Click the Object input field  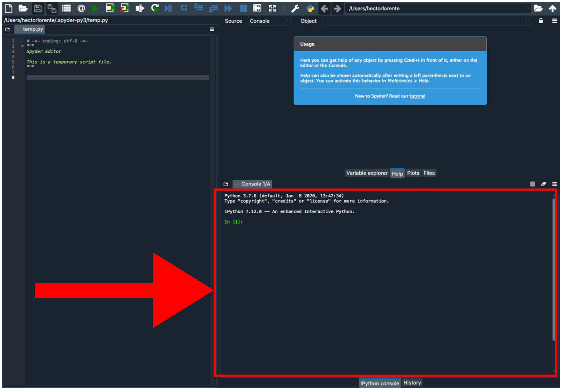tap(425, 21)
